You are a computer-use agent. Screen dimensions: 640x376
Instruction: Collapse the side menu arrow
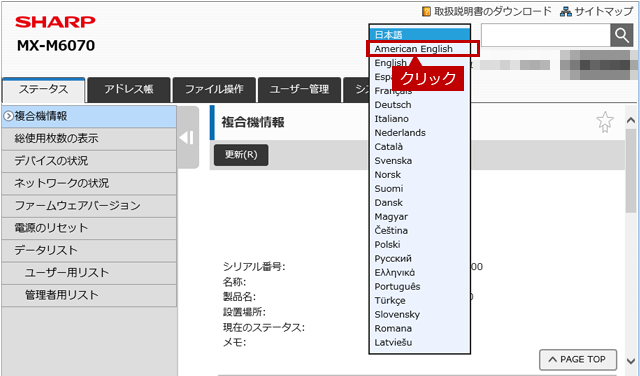point(187,138)
